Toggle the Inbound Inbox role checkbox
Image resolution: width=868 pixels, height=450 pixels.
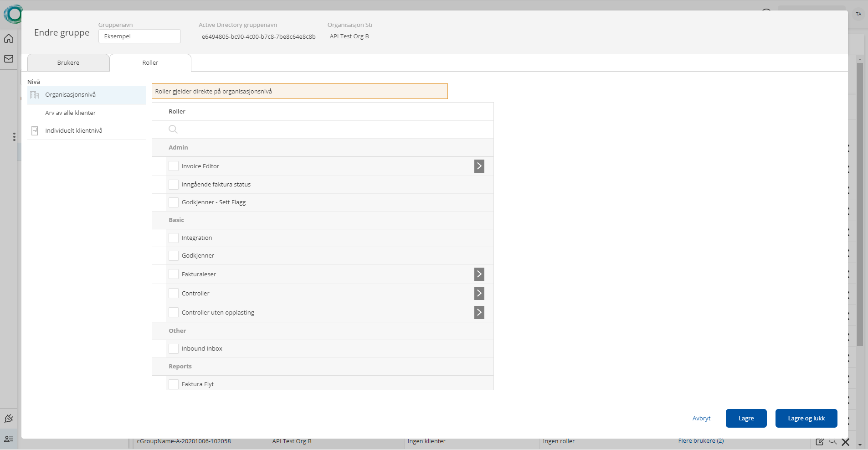tap(174, 348)
